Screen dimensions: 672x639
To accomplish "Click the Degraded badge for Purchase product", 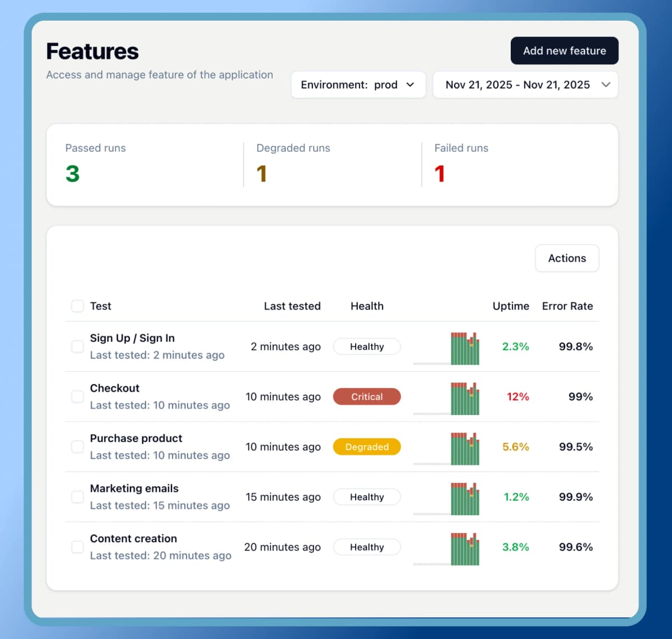I will (367, 446).
